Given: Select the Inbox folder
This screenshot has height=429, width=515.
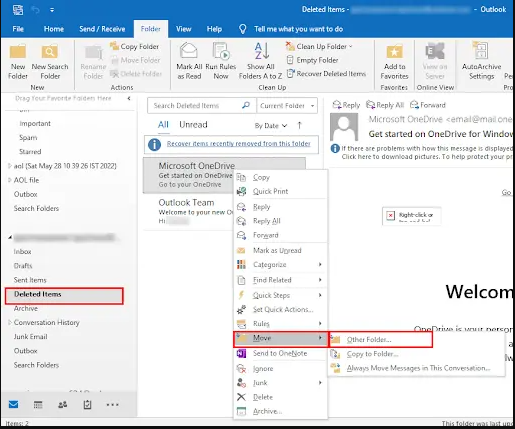Looking at the screenshot, I should [23, 252].
